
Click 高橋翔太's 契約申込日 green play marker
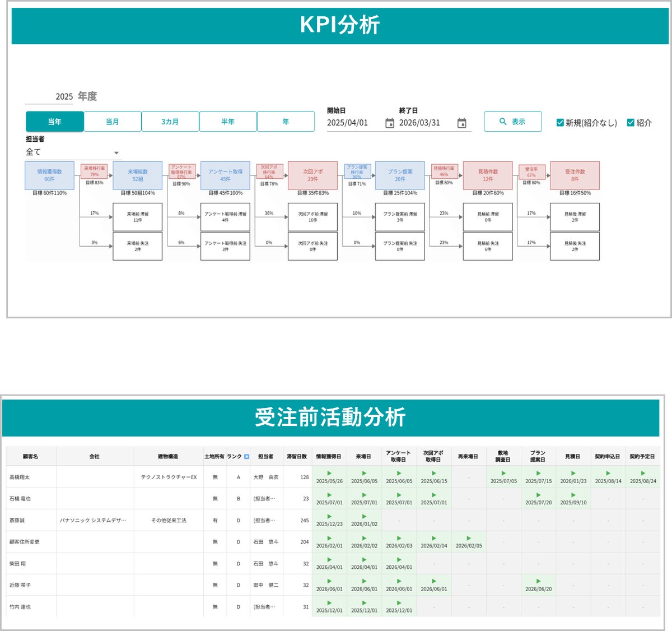point(608,474)
